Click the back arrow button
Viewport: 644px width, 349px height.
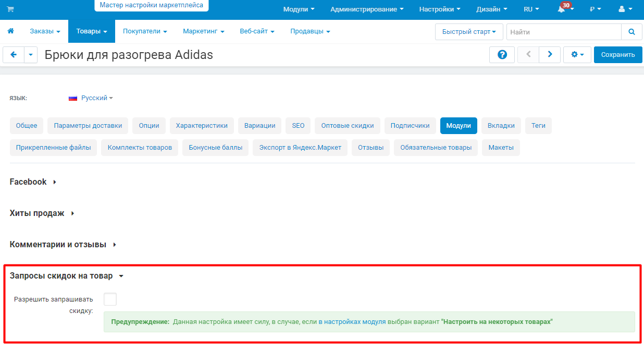tap(14, 55)
